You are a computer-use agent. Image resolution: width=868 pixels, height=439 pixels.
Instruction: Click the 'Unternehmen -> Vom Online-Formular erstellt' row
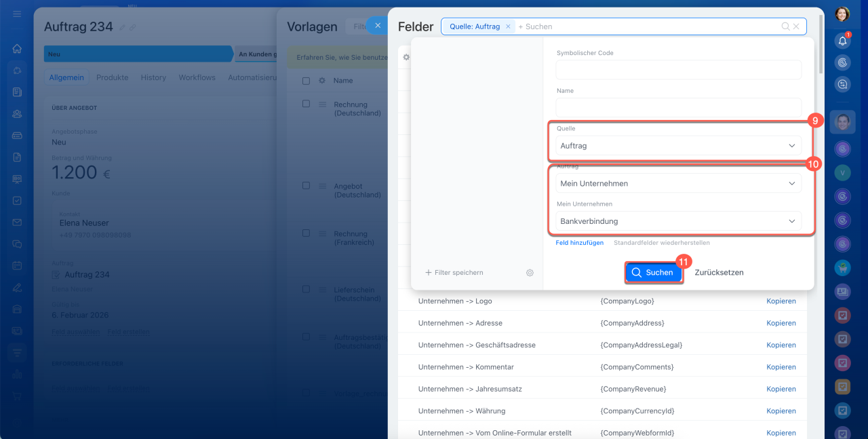coord(602,433)
